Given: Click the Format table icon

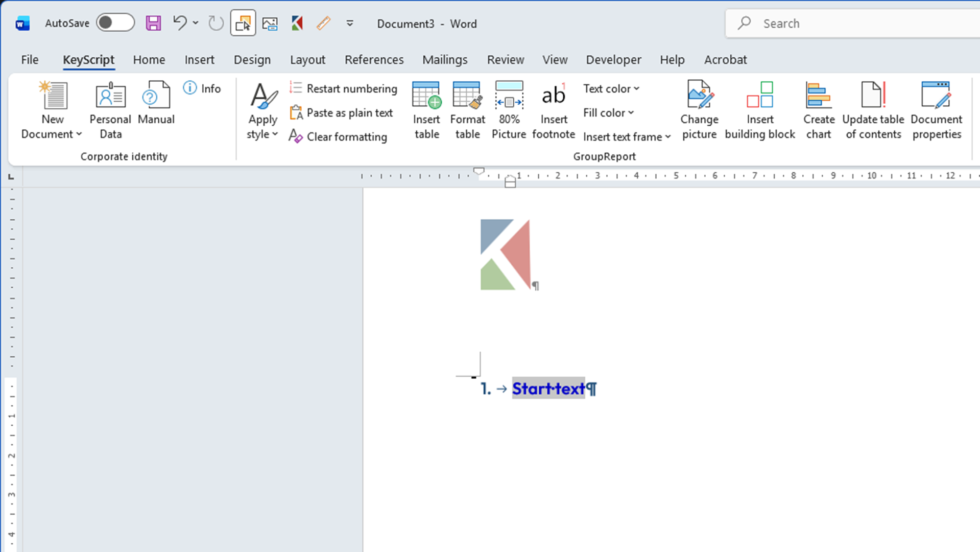Looking at the screenshot, I should pyautogui.click(x=467, y=110).
